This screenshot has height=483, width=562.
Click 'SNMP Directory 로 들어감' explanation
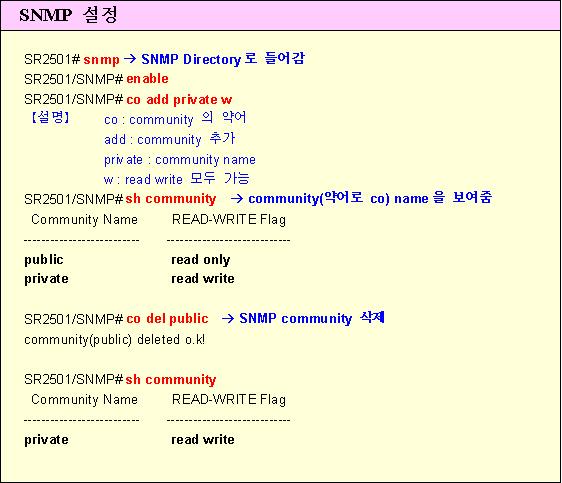click(x=223, y=58)
